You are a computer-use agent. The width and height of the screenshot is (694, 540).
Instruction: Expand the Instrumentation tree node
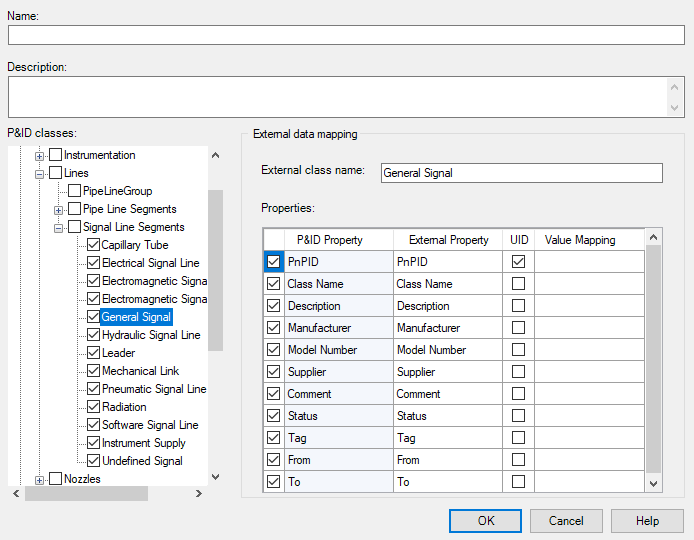[41, 156]
